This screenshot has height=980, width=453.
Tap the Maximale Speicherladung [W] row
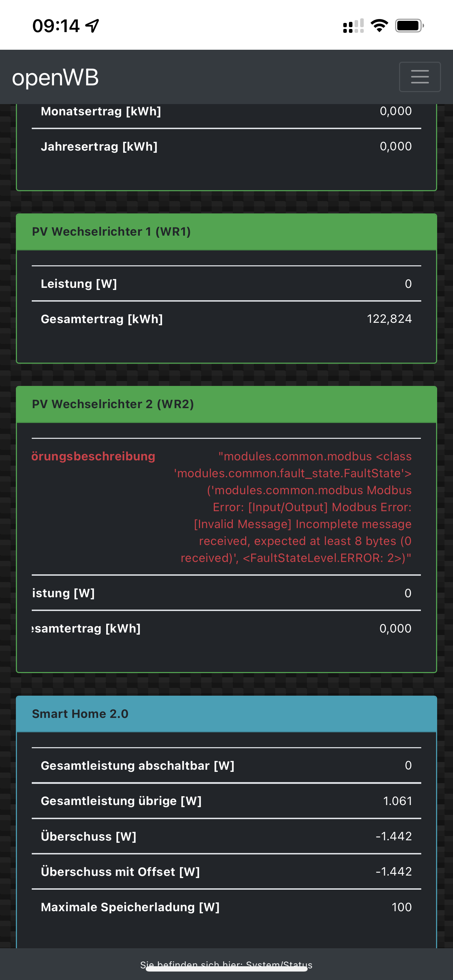[226, 907]
